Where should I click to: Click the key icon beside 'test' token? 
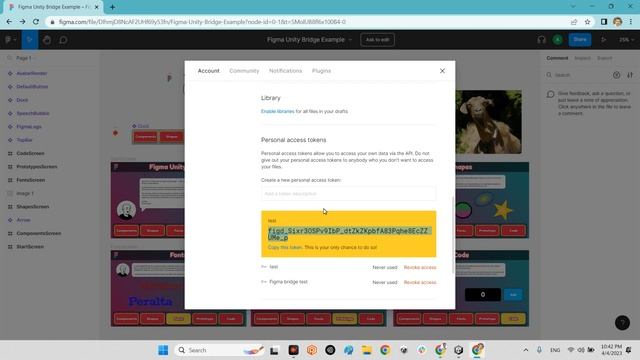264,267
